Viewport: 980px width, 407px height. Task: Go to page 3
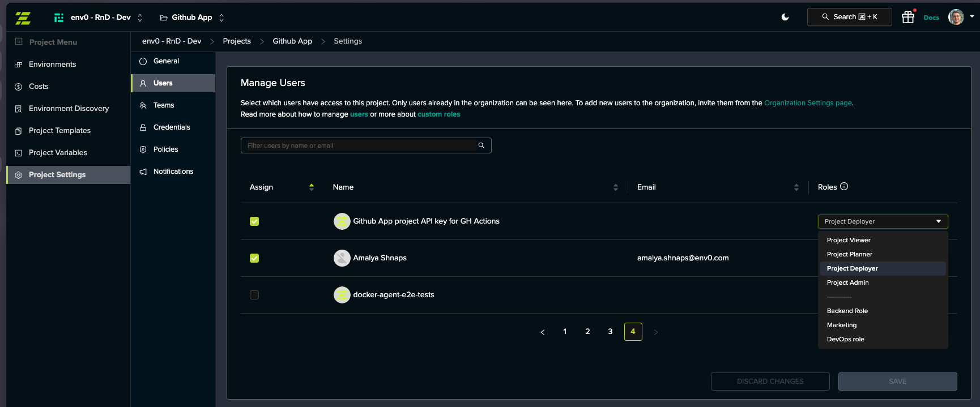(610, 332)
